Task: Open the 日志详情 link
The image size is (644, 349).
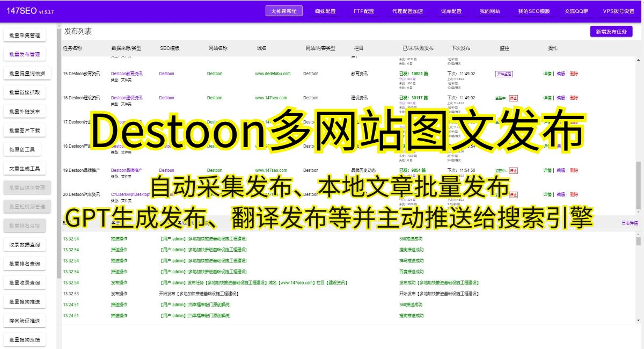Action: point(630,222)
